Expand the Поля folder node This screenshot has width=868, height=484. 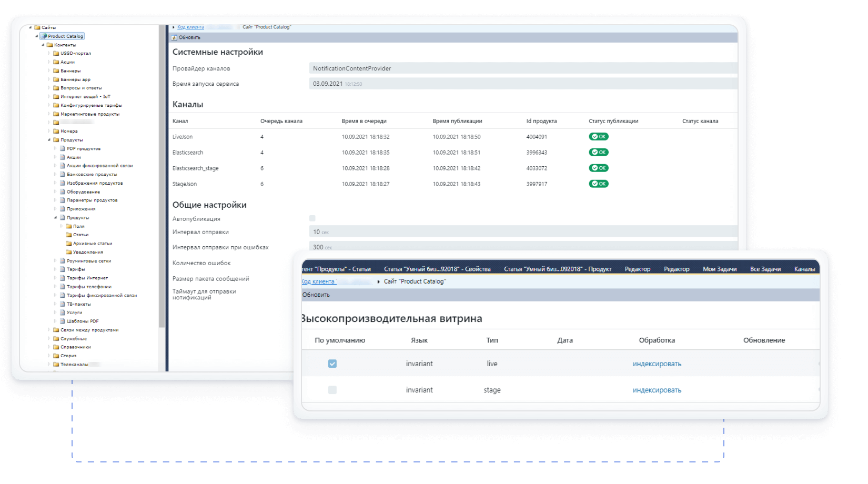point(62,226)
